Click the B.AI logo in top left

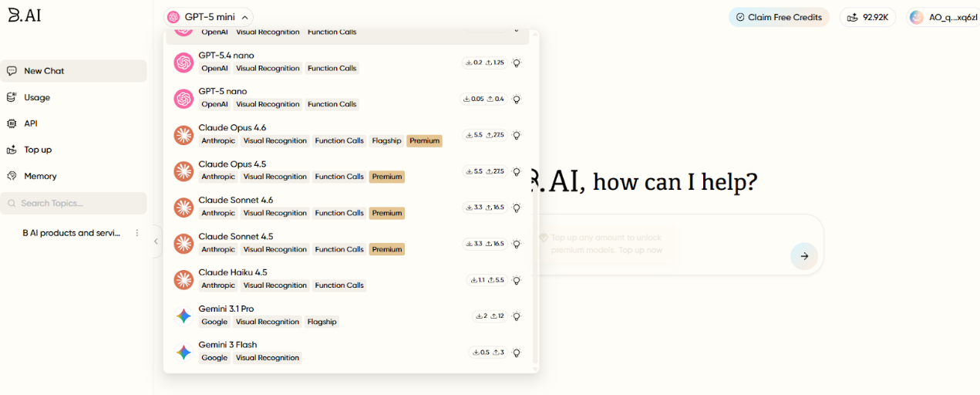tap(24, 15)
